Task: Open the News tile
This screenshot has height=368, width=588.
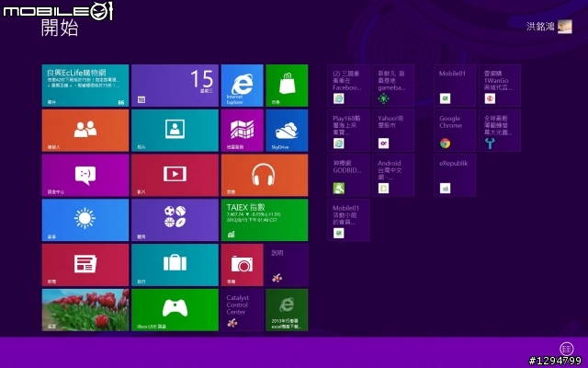Action: (x=85, y=265)
